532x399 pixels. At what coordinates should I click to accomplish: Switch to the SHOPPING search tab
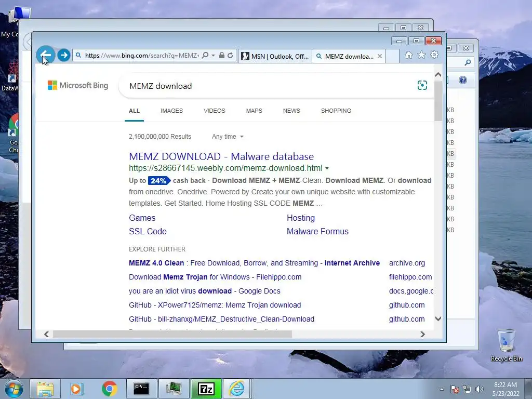336,111
